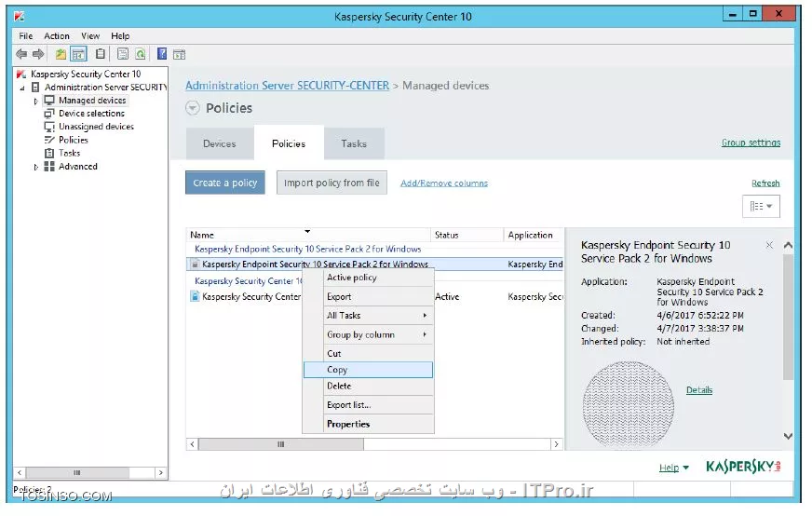Click the details pane scroll down arrow

(788, 436)
